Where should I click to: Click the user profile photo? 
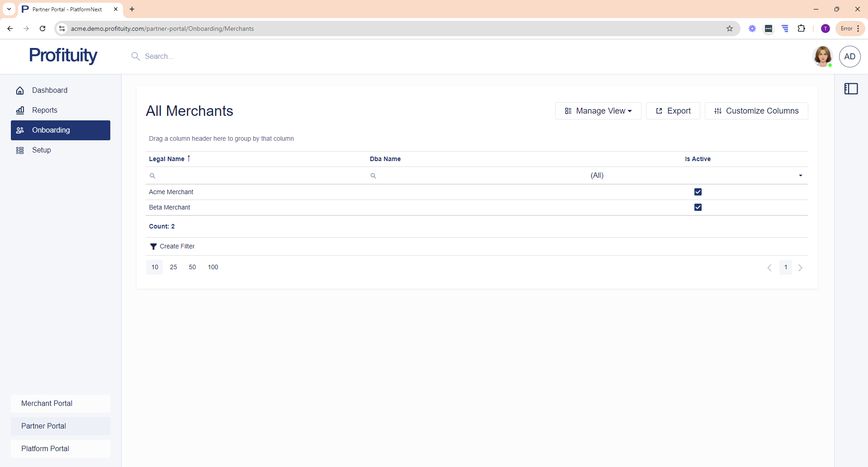822,57
